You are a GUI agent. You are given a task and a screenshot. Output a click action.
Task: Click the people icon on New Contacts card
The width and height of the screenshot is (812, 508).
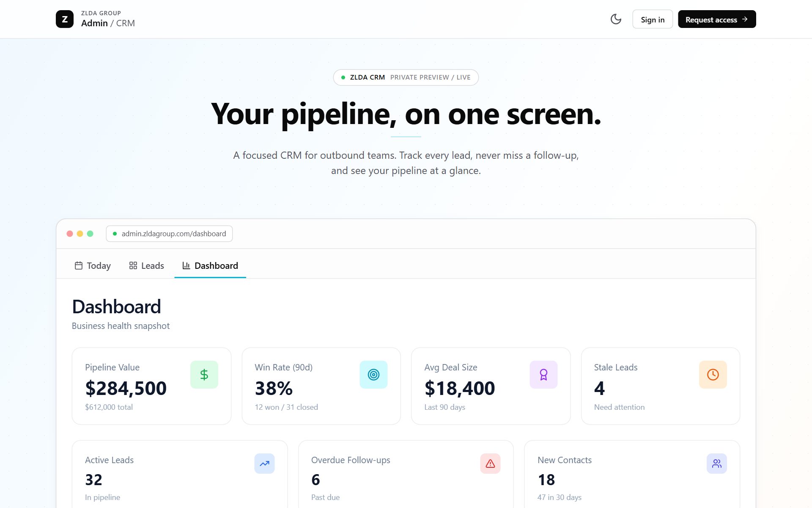point(717,464)
